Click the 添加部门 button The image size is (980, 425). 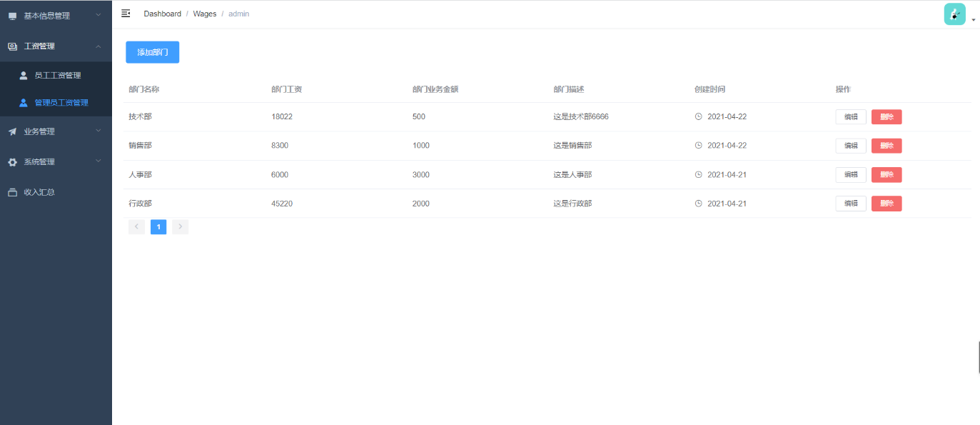pyautogui.click(x=153, y=52)
